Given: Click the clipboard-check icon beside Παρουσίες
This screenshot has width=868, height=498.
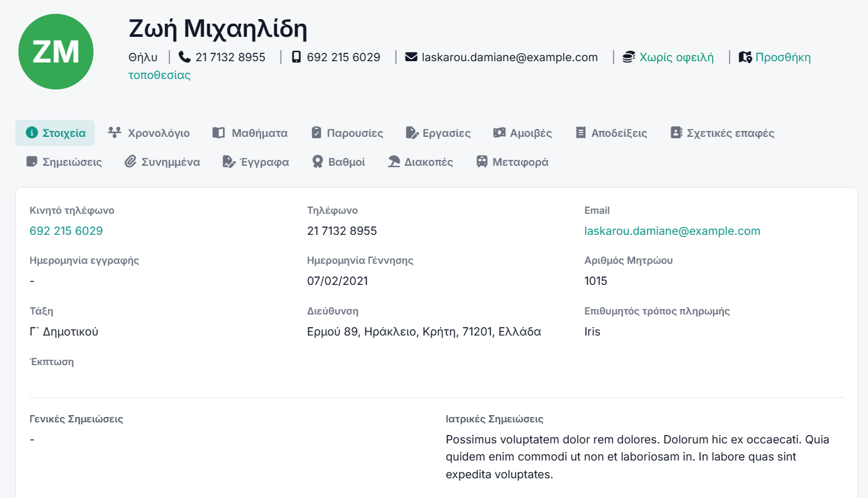Looking at the screenshot, I should [x=317, y=133].
